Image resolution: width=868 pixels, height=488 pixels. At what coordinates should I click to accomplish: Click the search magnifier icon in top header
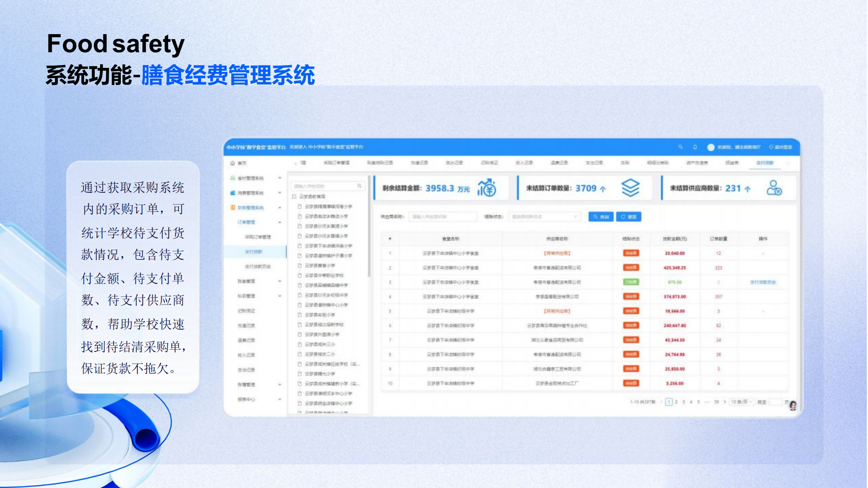680,147
